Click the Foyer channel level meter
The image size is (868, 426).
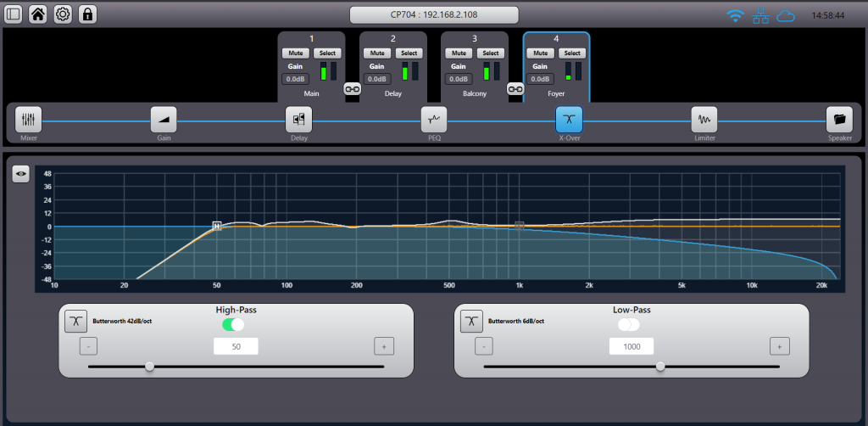click(x=574, y=71)
